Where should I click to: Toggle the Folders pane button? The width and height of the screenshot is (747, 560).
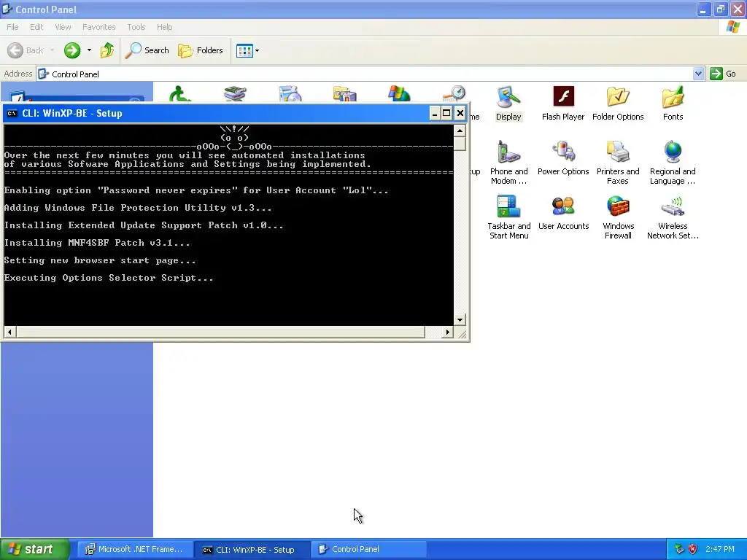pos(200,50)
